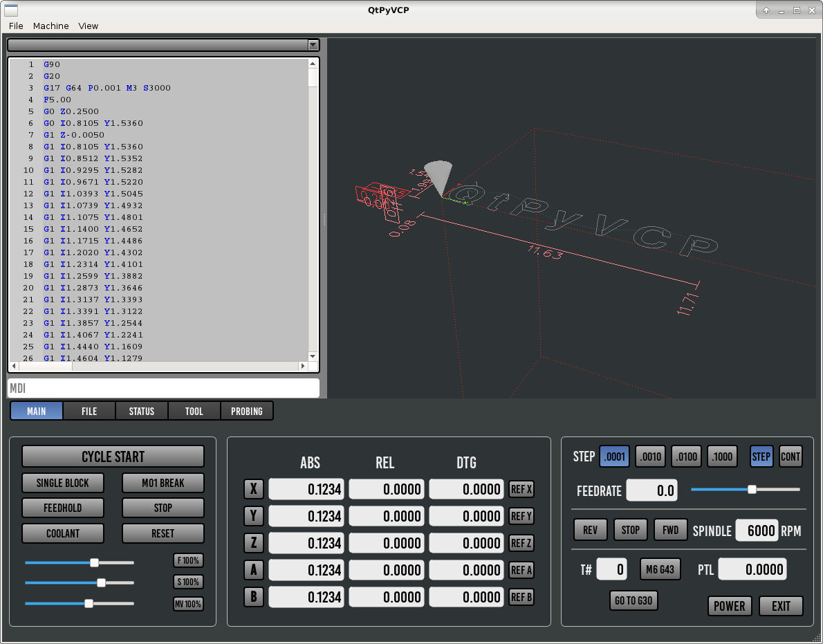Image resolution: width=823 pixels, height=644 pixels.
Task: Switch to the FILE tab
Action: [89, 411]
